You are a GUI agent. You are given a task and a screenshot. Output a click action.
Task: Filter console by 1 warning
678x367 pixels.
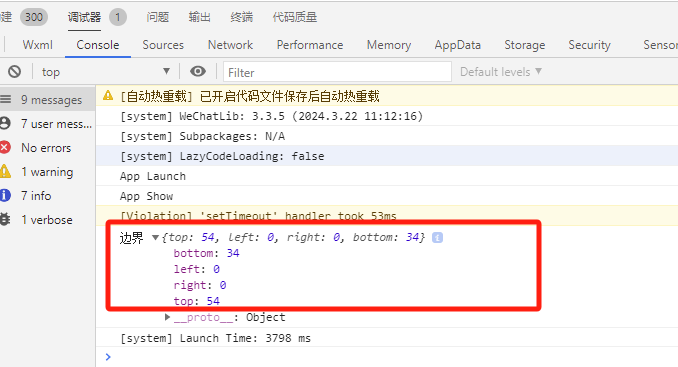(48, 172)
